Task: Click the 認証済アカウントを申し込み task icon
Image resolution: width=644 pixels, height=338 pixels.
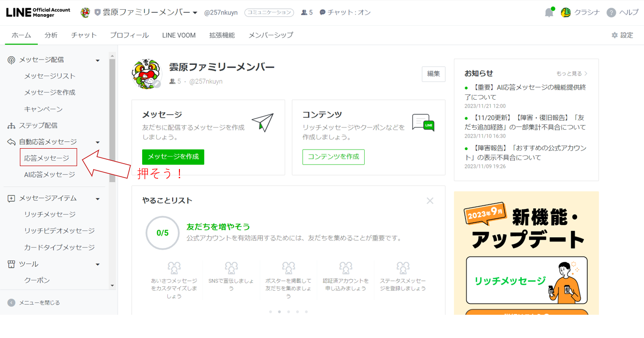Action: click(x=346, y=268)
